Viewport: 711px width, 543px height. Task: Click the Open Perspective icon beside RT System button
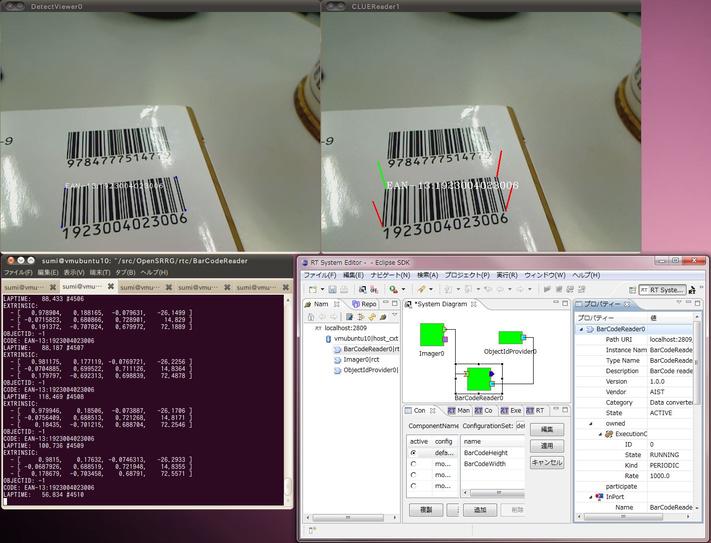click(632, 290)
